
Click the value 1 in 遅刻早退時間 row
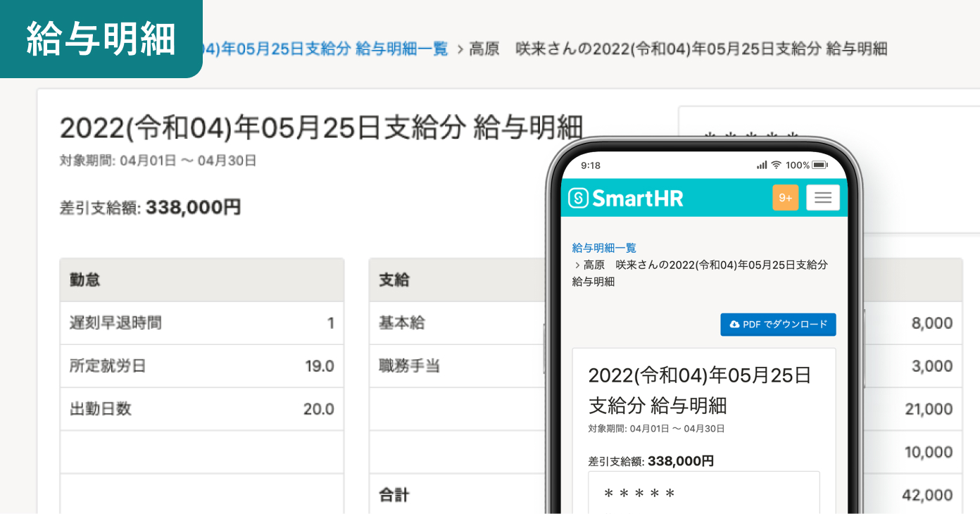tap(330, 323)
